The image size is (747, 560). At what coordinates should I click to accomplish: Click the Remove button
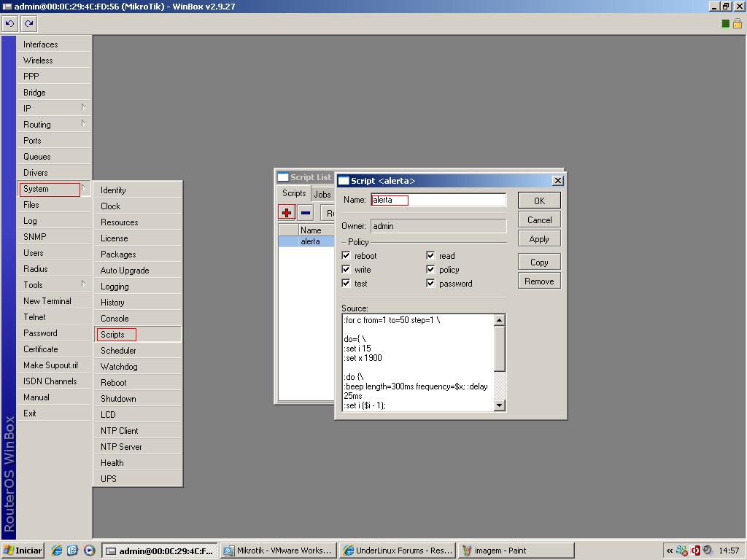[x=539, y=281]
